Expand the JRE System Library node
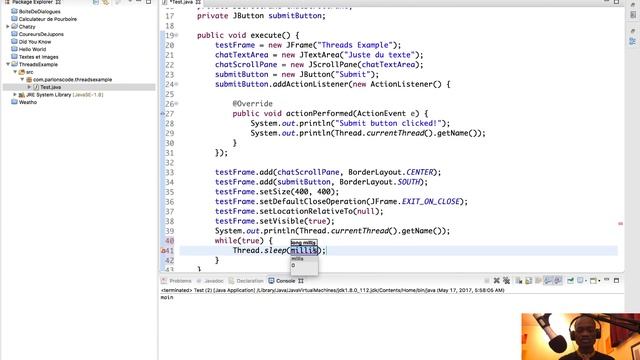The width and height of the screenshot is (640, 360). [15, 95]
